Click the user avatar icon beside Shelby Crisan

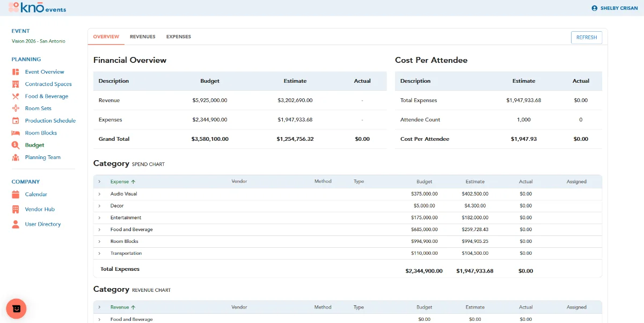point(595,8)
